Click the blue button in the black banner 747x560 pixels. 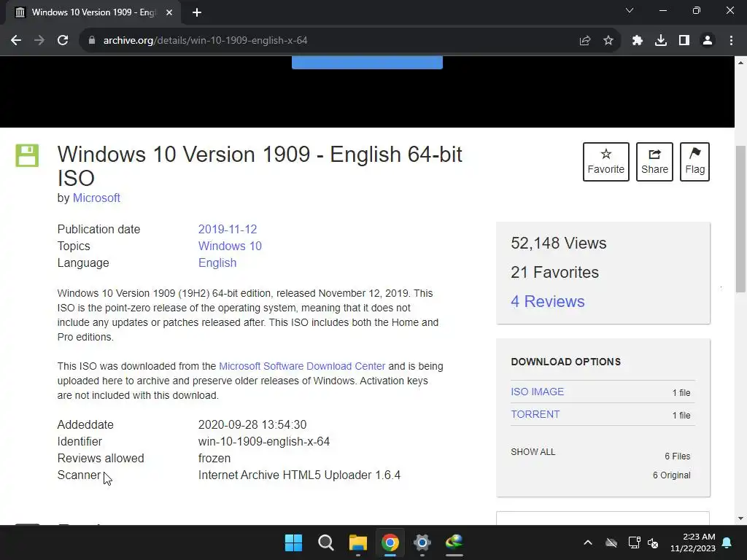tap(367, 63)
